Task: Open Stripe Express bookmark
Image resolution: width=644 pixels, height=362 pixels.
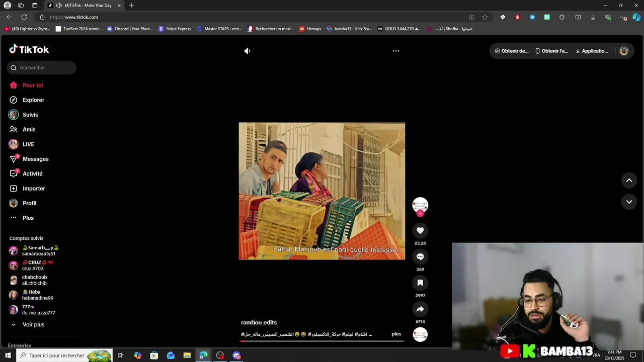Action: [175, 29]
